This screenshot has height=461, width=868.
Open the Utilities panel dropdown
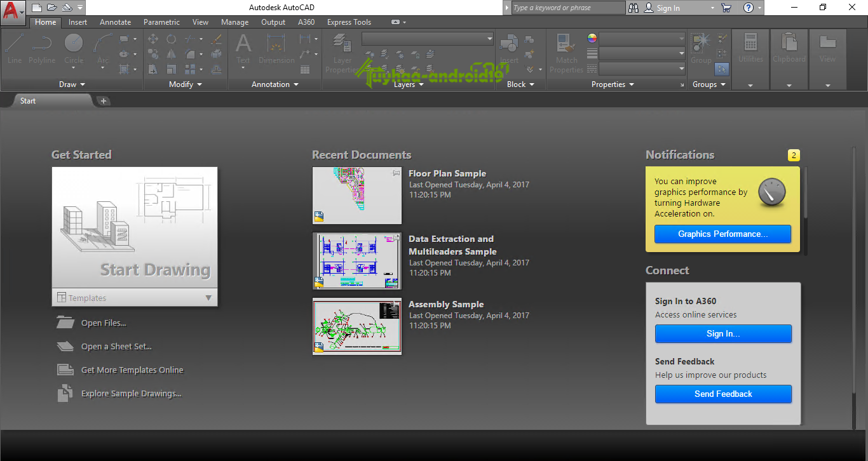coord(750,85)
